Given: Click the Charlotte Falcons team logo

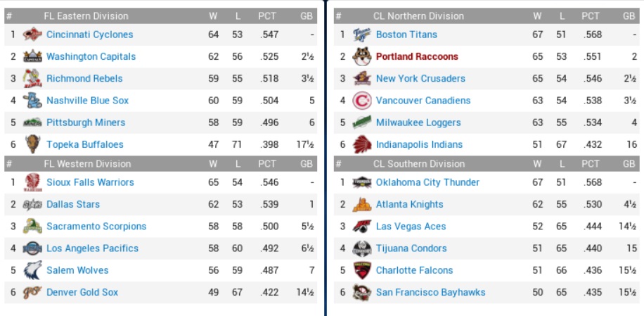Looking at the screenshot, I should (x=361, y=270).
